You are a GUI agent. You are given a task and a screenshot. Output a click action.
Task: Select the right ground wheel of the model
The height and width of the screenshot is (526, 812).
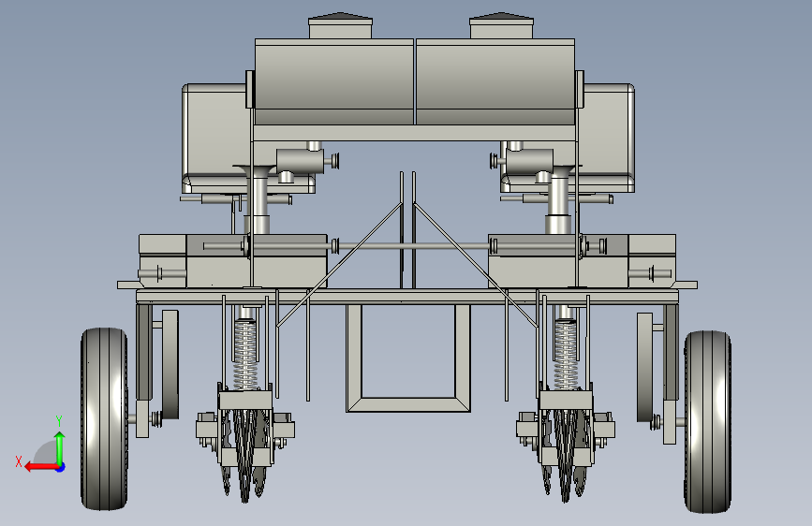(707, 421)
